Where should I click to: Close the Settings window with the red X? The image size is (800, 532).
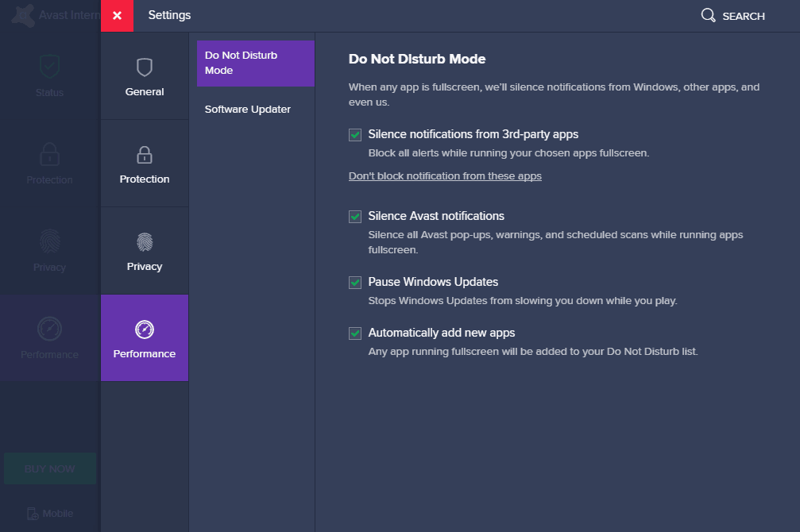point(117,15)
